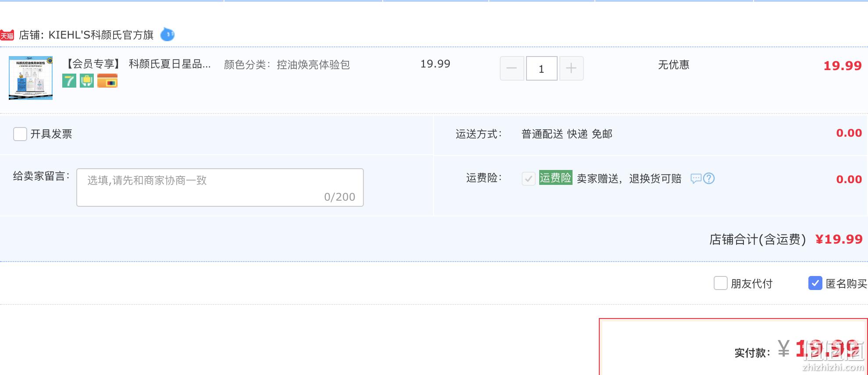This screenshot has width=868, height=375.
Task: Click the 颜色分类：控油焕亮体验包 text
Action: [x=287, y=65]
